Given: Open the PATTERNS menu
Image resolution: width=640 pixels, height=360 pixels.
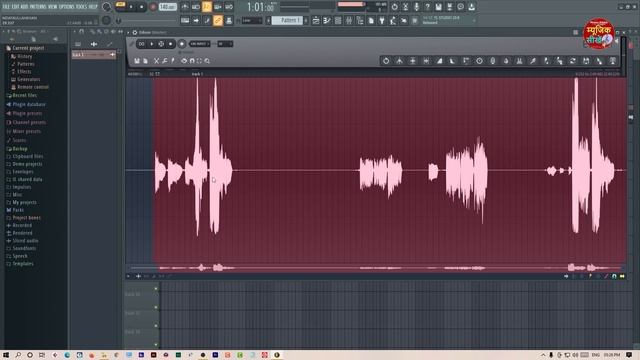Looking at the screenshot, I should point(38,7).
